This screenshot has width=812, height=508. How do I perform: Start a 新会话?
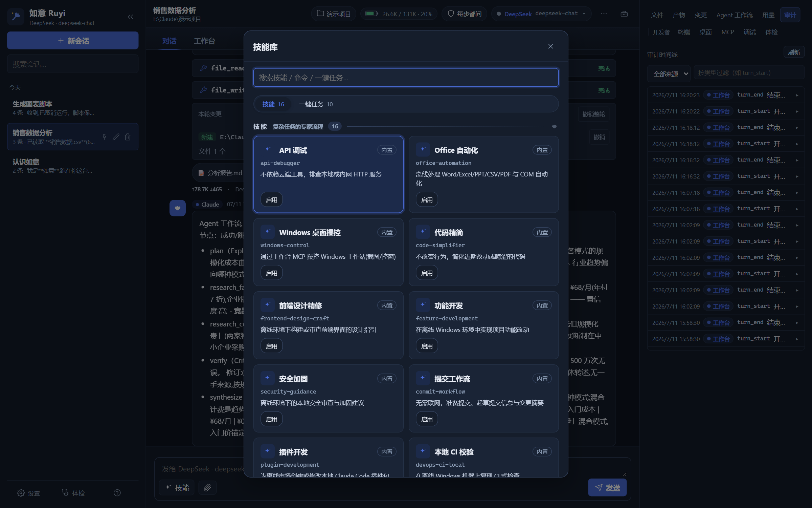[73, 41]
